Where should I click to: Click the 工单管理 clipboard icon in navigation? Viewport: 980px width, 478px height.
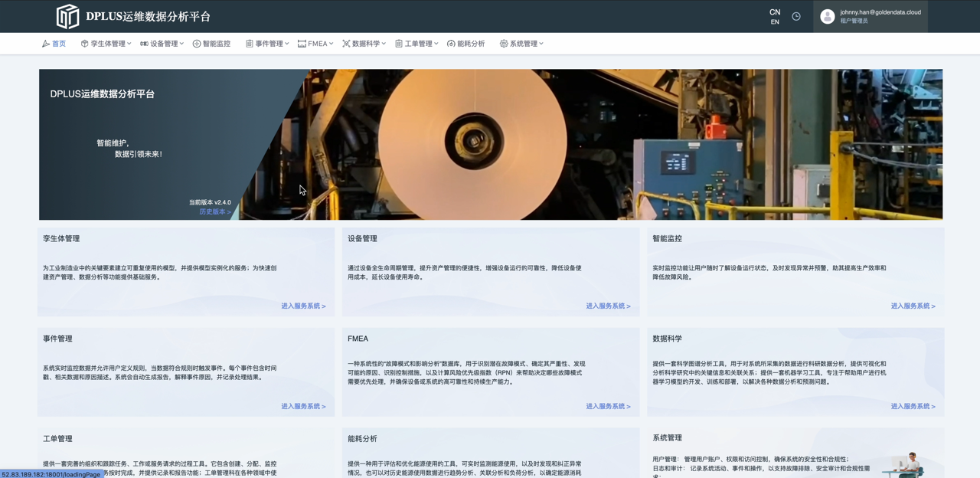[399, 44]
